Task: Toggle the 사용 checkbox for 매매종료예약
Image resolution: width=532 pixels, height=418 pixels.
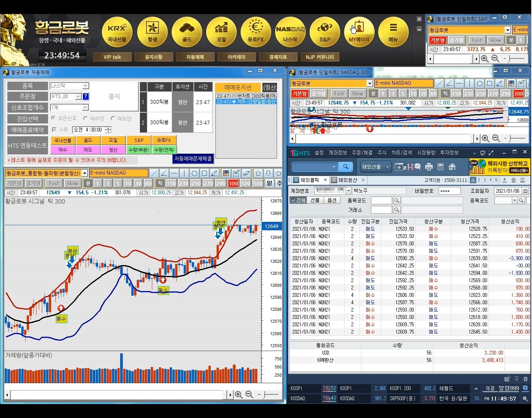Action: point(54,130)
